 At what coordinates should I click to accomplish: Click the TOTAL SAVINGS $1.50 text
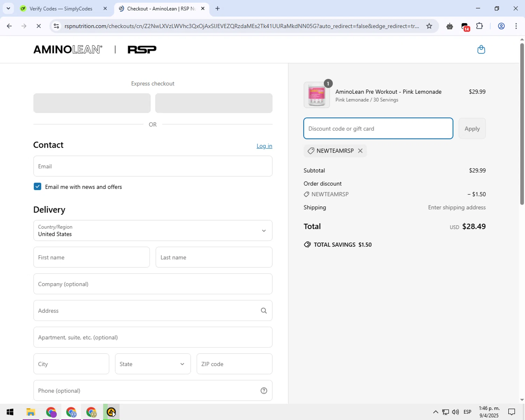[x=343, y=245]
